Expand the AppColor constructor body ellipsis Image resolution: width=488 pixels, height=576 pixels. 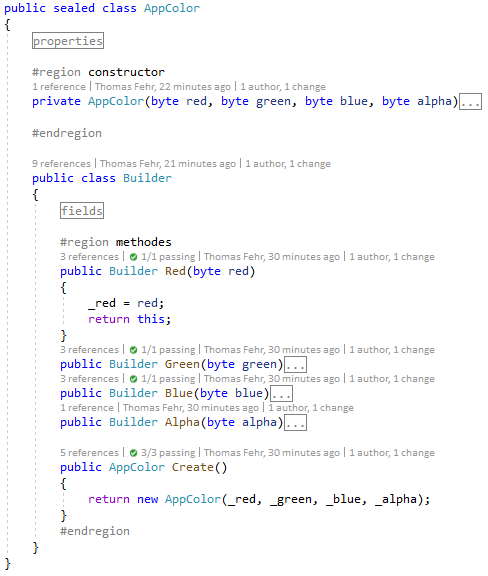pyautogui.click(x=470, y=102)
